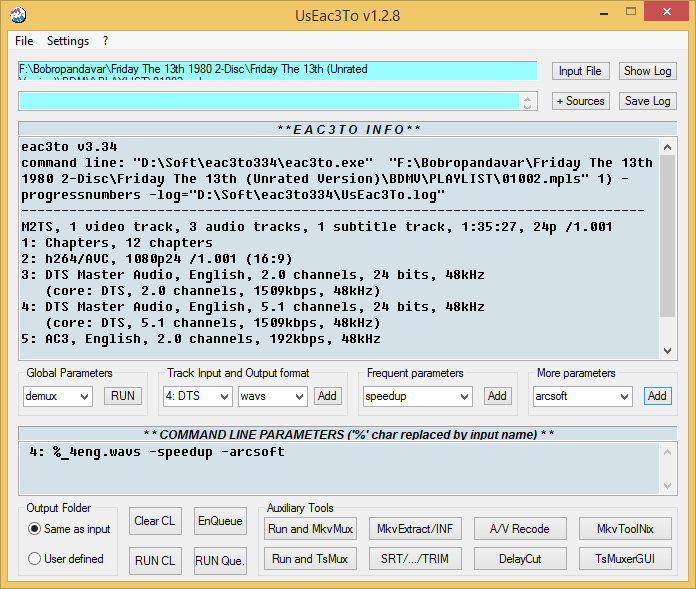The width and height of the screenshot is (696, 589).
Task: Click DelayCut tool button
Action: click(520, 559)
